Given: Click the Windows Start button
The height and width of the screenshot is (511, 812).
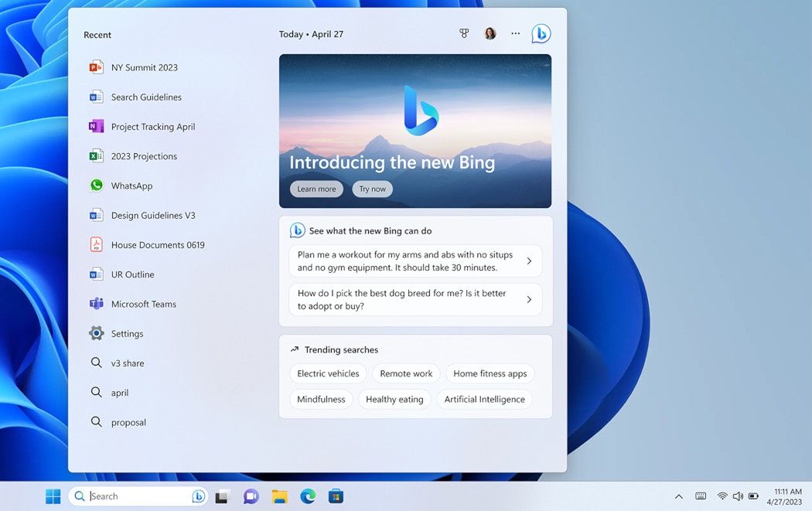Looking at the screenshot, I should pyautogui.click(x=53, y=496).
